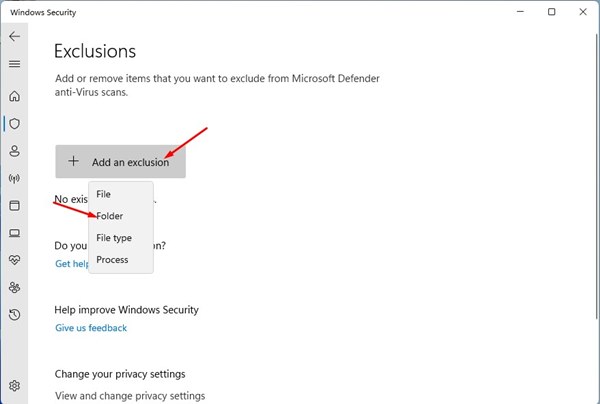Go to the Home section icon
The height and width of the screenshot is (404, 600).
point(14,97)
